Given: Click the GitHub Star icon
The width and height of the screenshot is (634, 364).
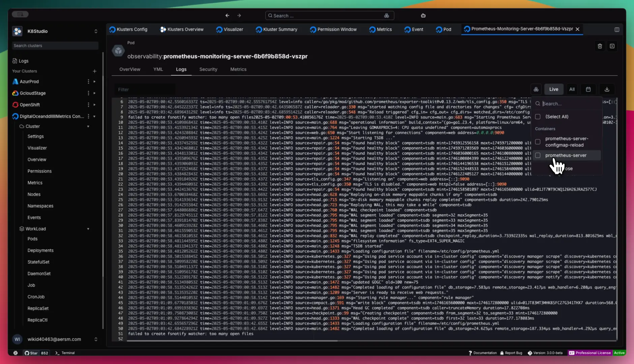Looking at the screenshot, I should tap(27, 353).
